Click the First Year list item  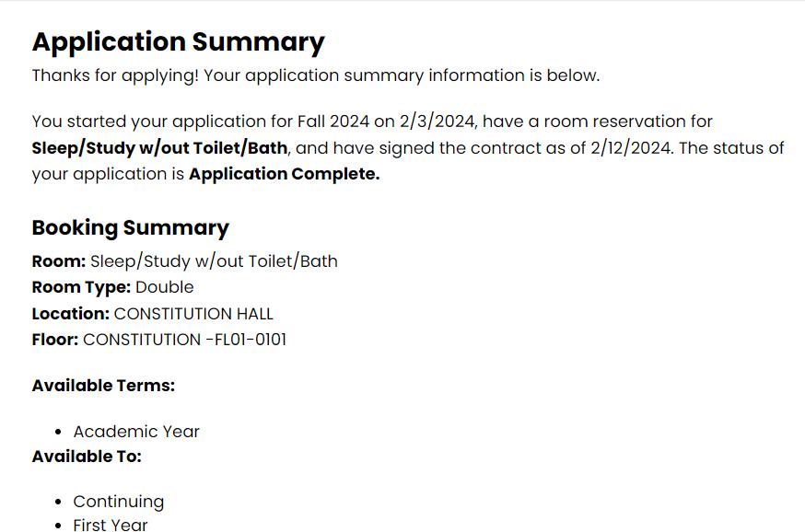click(x=111, y=525)
